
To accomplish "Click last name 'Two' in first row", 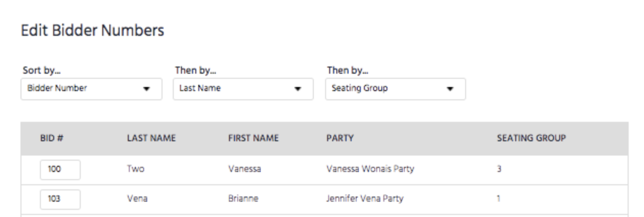I will click(x=135, y=169).
